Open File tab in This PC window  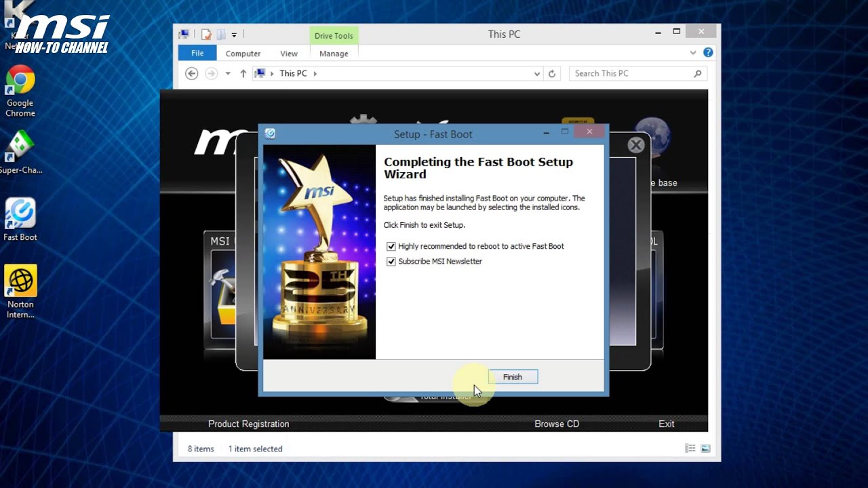[x=197, y=54]
